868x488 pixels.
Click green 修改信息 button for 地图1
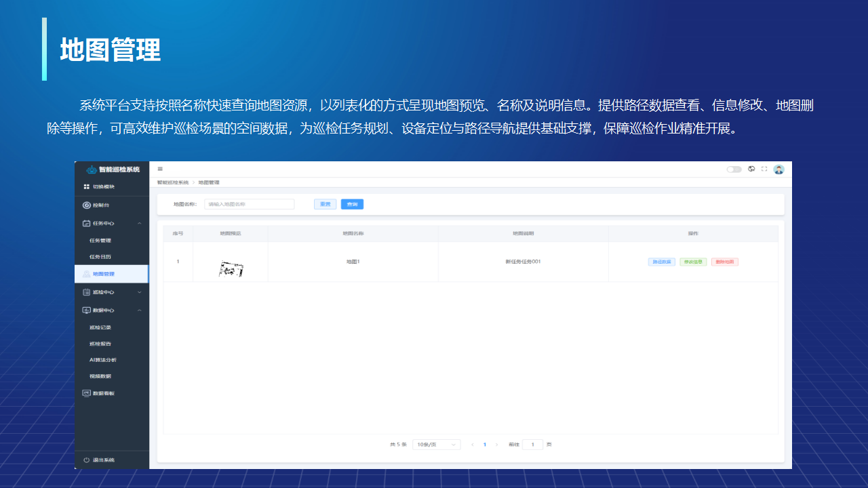click(693, 262)
